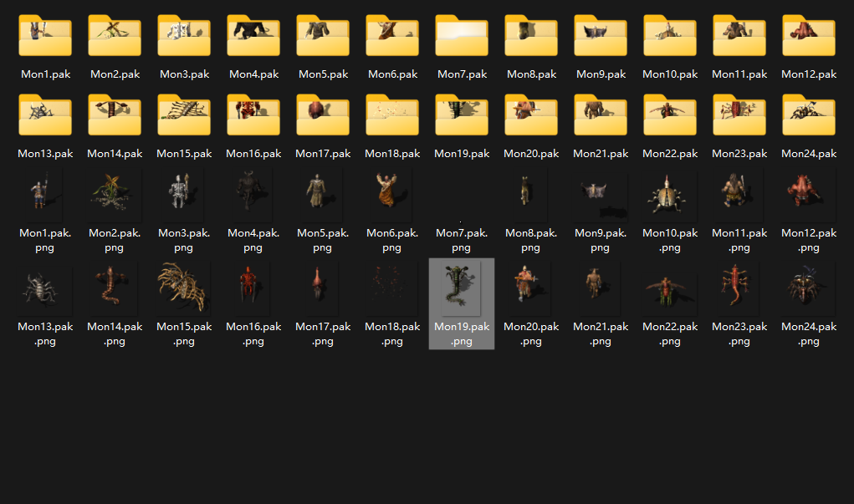854x504 pixels.
Task: Select the Mon23.pak.png image file
Action: [x=739, y=287]
